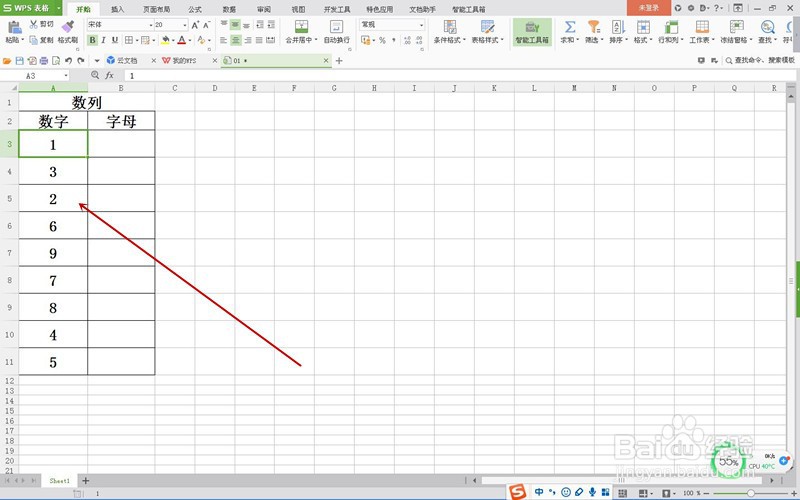Click the Paste clipboard icon
This screenshot has height=500, width=800.
(x=14, y=28)
